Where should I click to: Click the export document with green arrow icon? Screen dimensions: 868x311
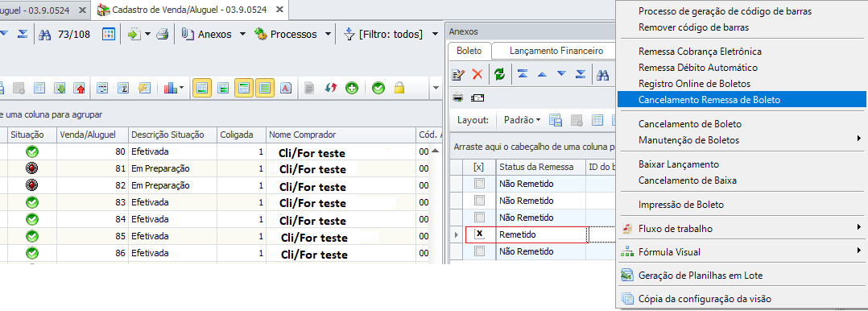coord(134,35)
